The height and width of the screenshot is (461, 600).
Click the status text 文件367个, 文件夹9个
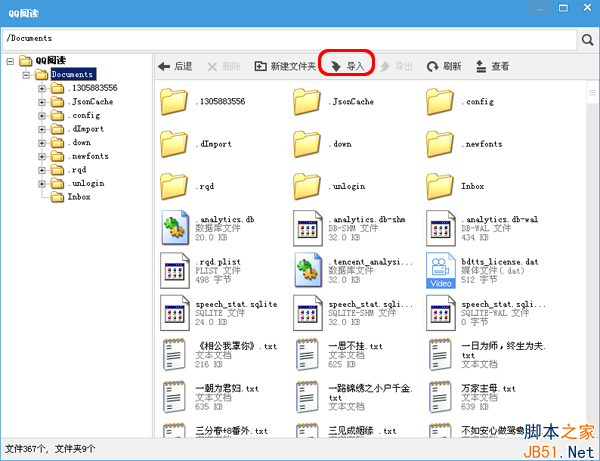[x=50, y=449]
